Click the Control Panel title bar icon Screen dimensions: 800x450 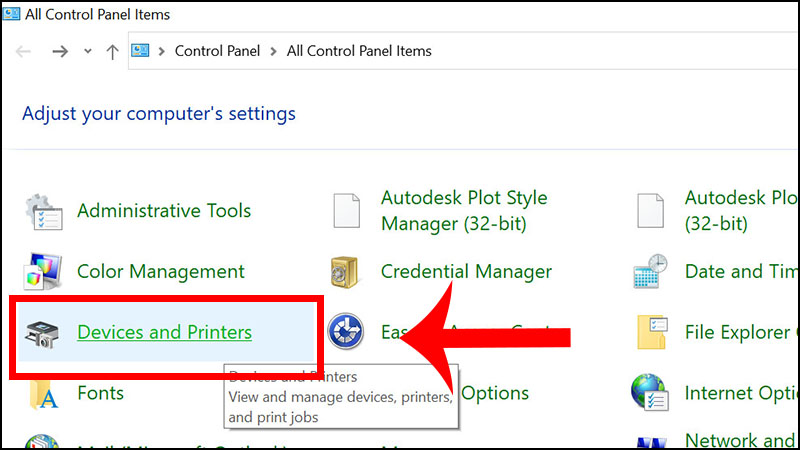pyautogui.click(x=11, y=13)
